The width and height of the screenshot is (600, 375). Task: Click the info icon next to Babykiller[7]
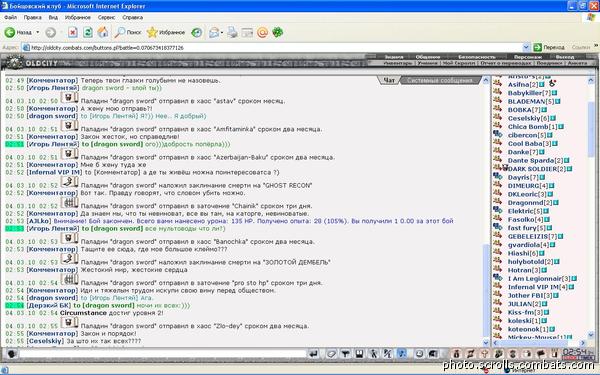tap(554, 93)
